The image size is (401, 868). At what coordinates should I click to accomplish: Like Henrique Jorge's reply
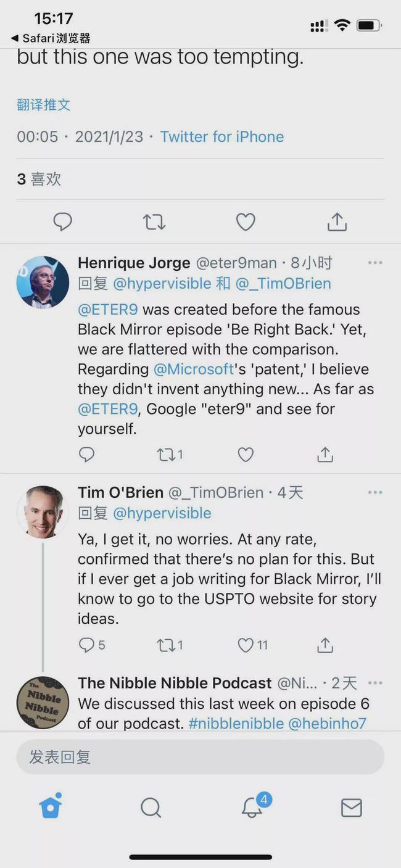[246, 455]
